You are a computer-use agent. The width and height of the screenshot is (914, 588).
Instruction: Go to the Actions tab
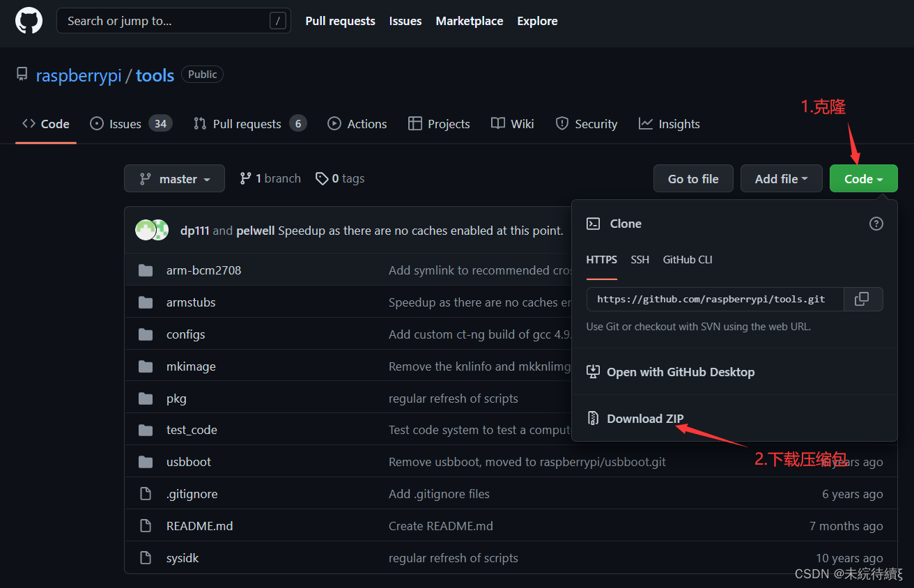coord(357,124)
